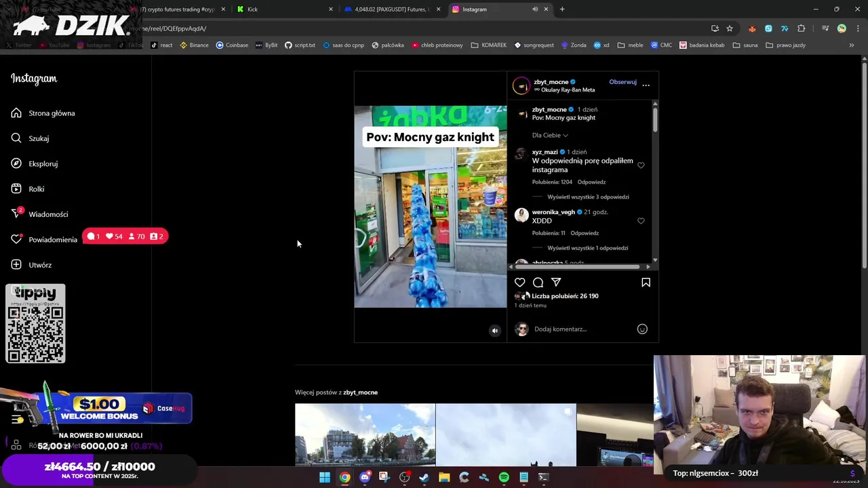Image resolution: width=868 pixels, height=488 pixels.
Task: Reply to the xyz_mazi comment via Odpowiedz
Action: 591,182
